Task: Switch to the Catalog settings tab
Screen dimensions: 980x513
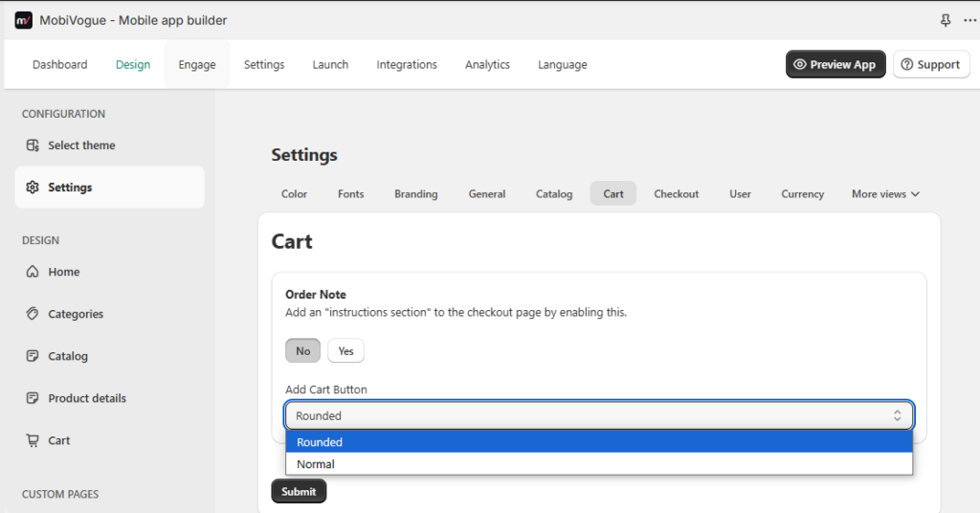Action: click(554, 193)
